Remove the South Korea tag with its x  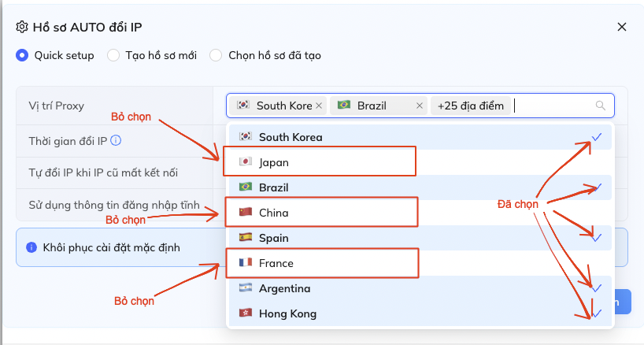319,106
